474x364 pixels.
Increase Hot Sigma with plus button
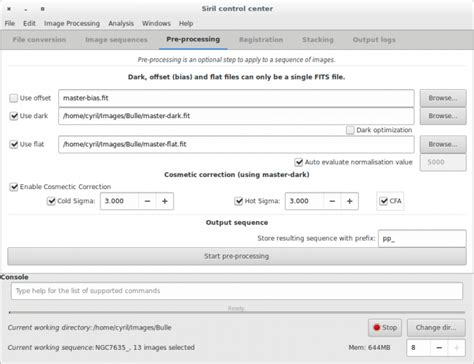(x=350, y=201)
